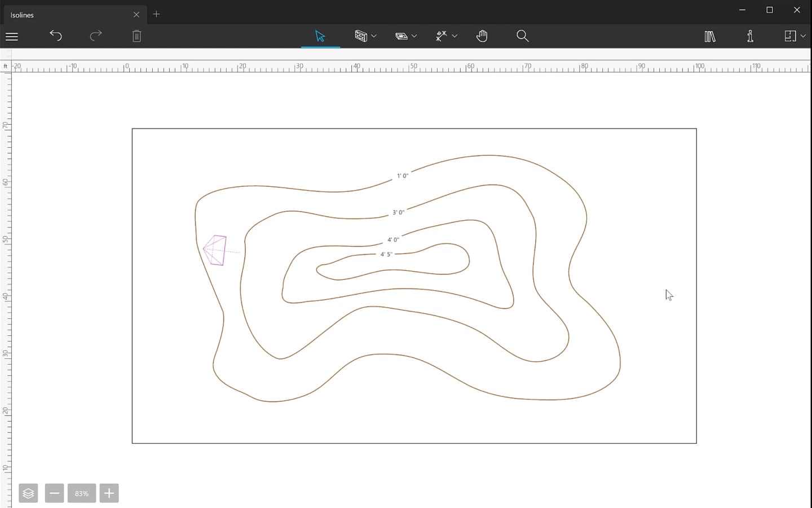Add a new tab with plus

[157, 14]
